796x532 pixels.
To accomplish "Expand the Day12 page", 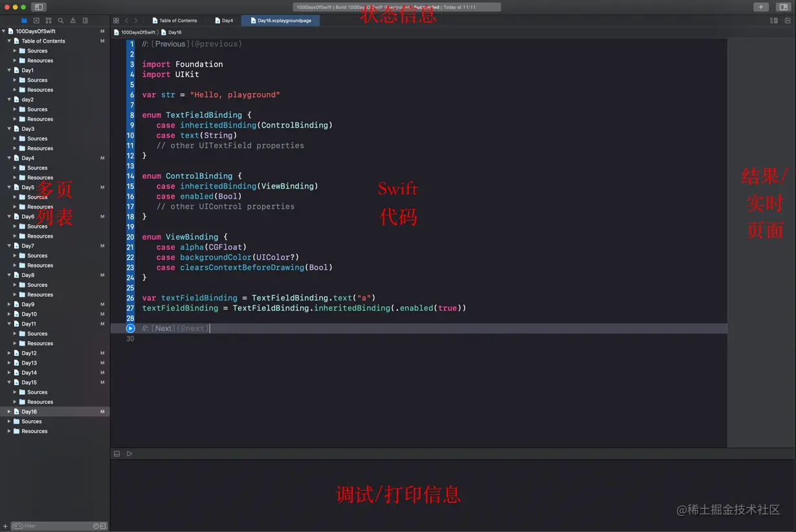I will click(x=9, y=353).
